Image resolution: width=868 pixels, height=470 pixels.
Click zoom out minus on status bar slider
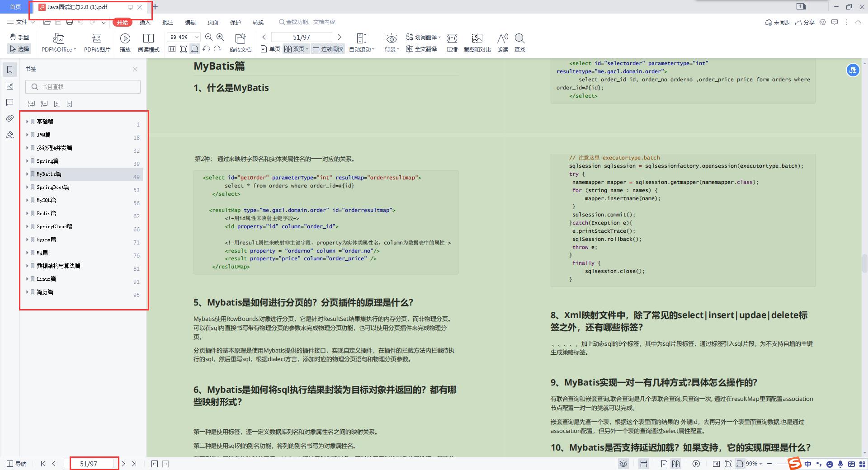click(x=769, y=464)
